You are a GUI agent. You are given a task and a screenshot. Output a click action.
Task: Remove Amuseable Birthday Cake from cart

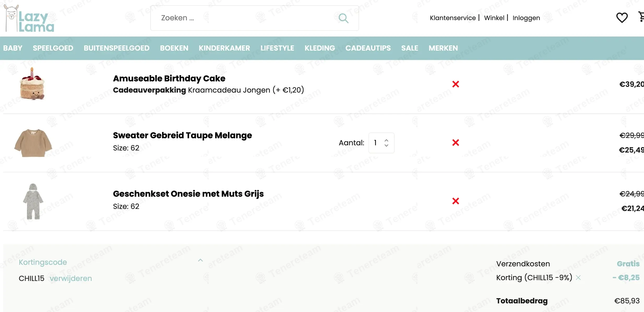click(456, 84)
